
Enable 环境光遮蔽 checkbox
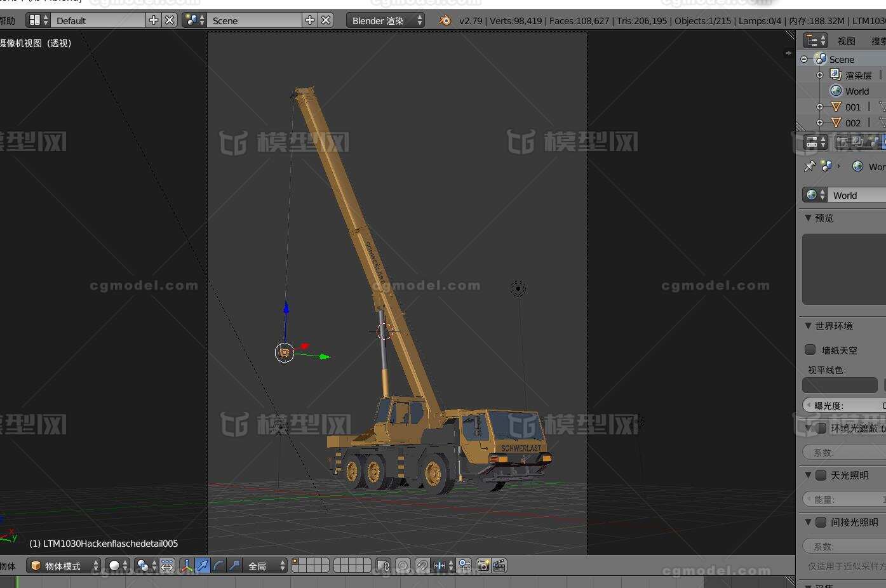(x=821, y=429)
